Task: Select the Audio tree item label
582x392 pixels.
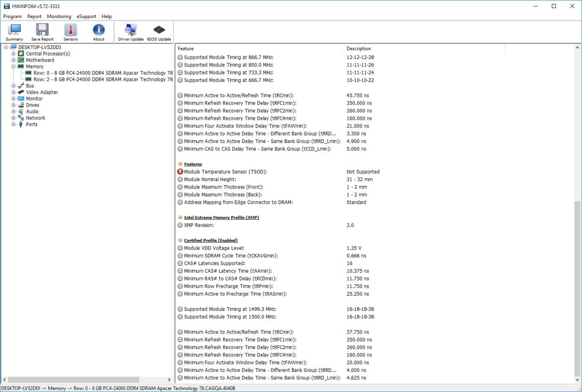Action: click(x=32, y=111)
